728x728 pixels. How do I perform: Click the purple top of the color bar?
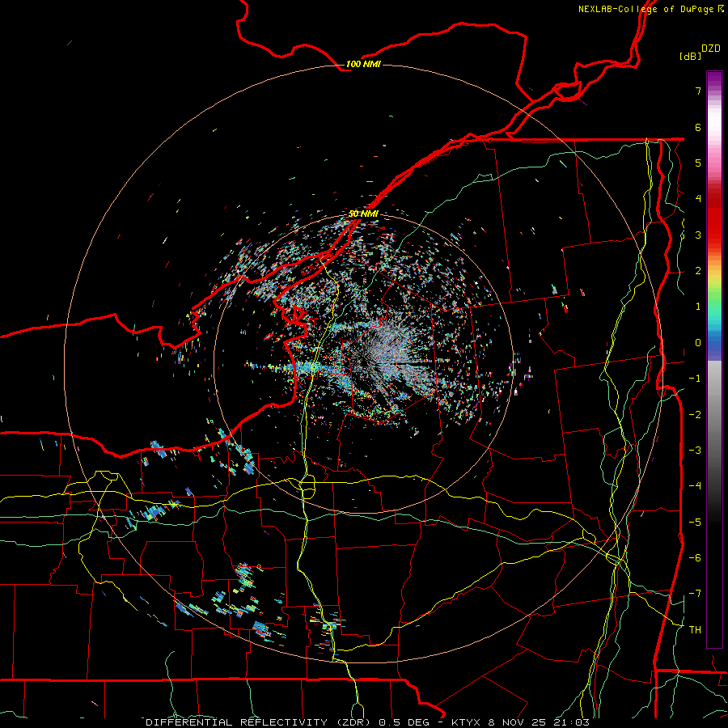(x=714, y=79)
